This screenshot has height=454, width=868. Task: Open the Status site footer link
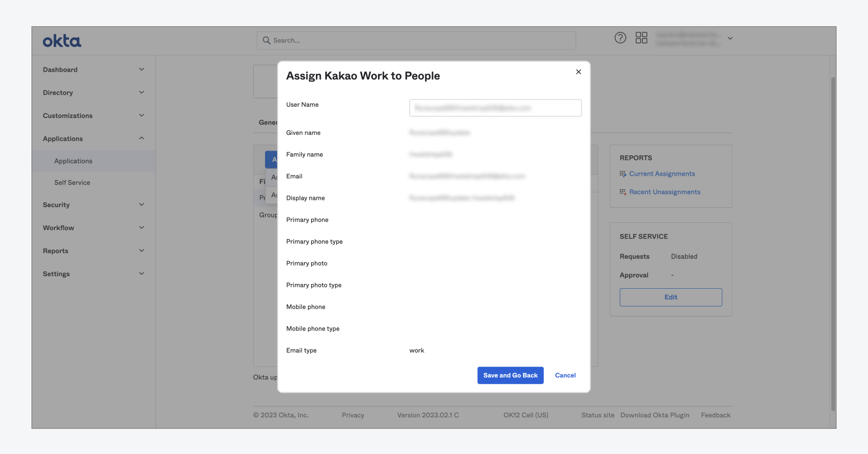(x=598, y=415)
